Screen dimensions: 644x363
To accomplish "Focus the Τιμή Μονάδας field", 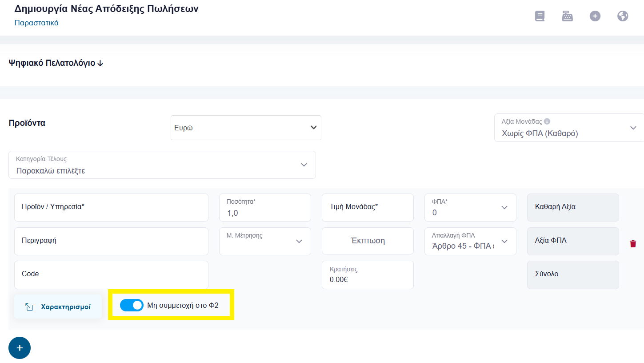I will coord(368,207).
